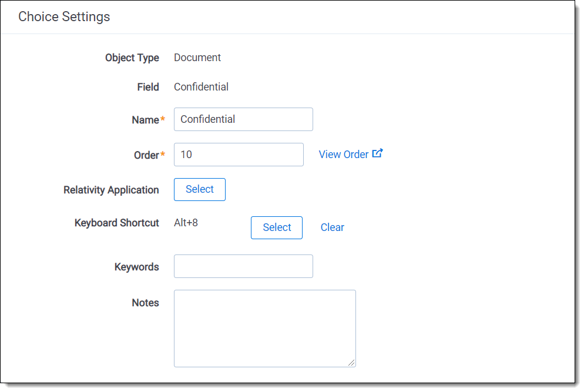Click the Confidential value next to Field

point(201,87)
